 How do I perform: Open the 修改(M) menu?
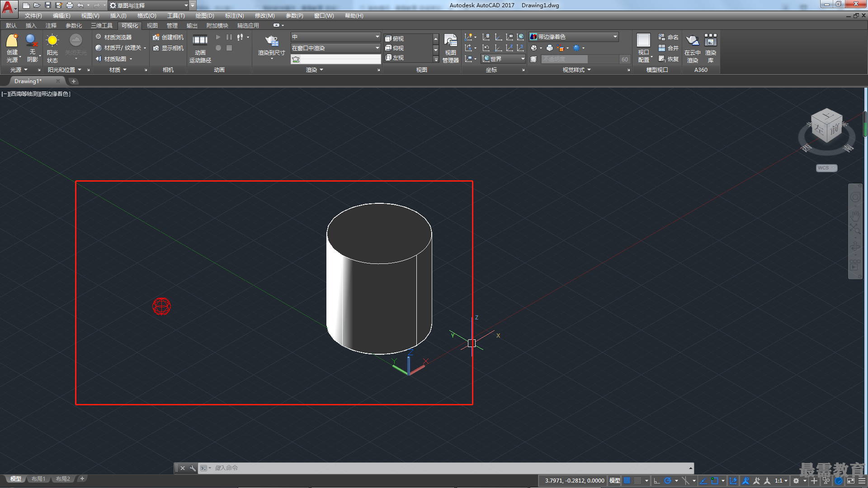pos(264,15)
